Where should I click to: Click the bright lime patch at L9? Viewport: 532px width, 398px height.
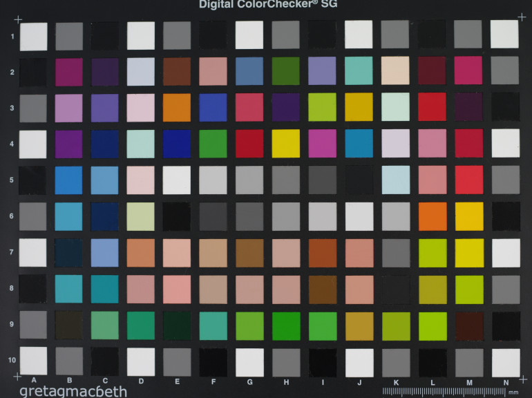point(433,326)
